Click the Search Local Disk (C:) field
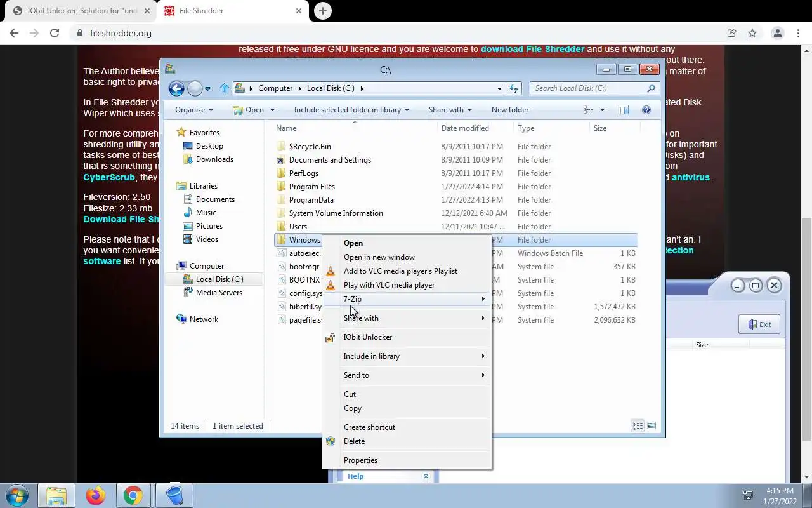812x508 pixels. [595, 88]
